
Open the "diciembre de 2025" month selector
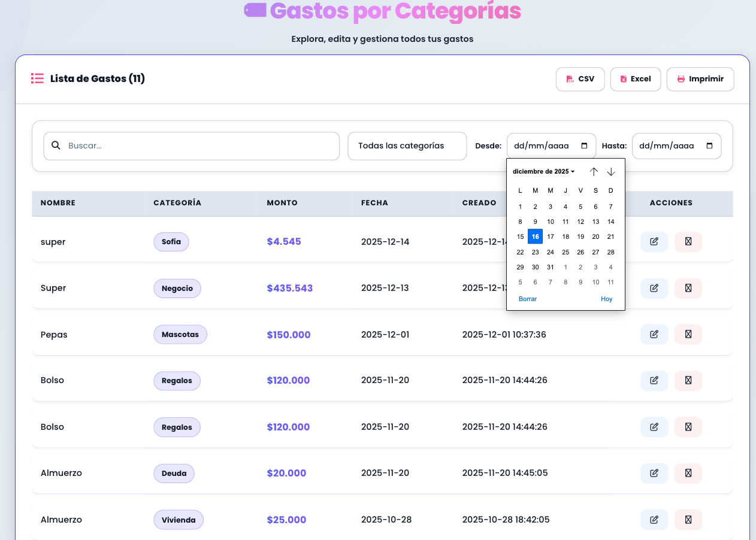[543, 171]
